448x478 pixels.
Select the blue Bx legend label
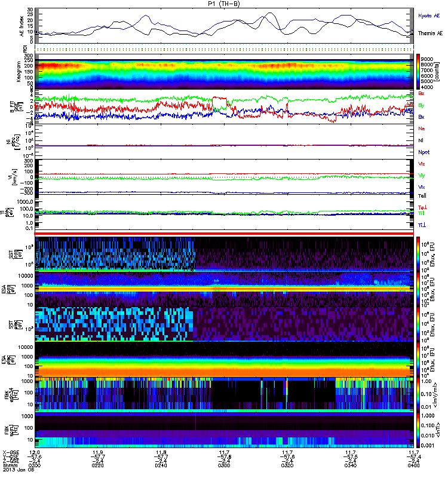click(421, 117)
